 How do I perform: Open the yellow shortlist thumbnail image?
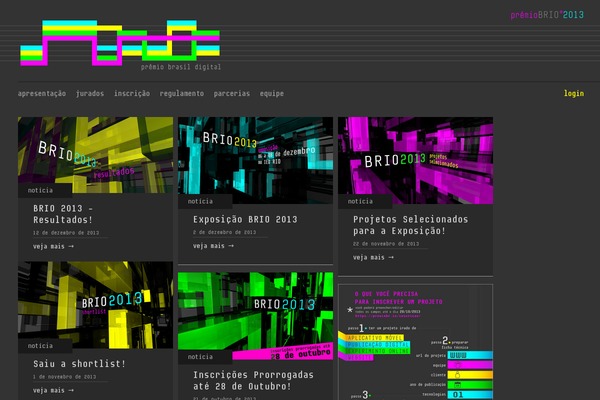coord(95,305)
